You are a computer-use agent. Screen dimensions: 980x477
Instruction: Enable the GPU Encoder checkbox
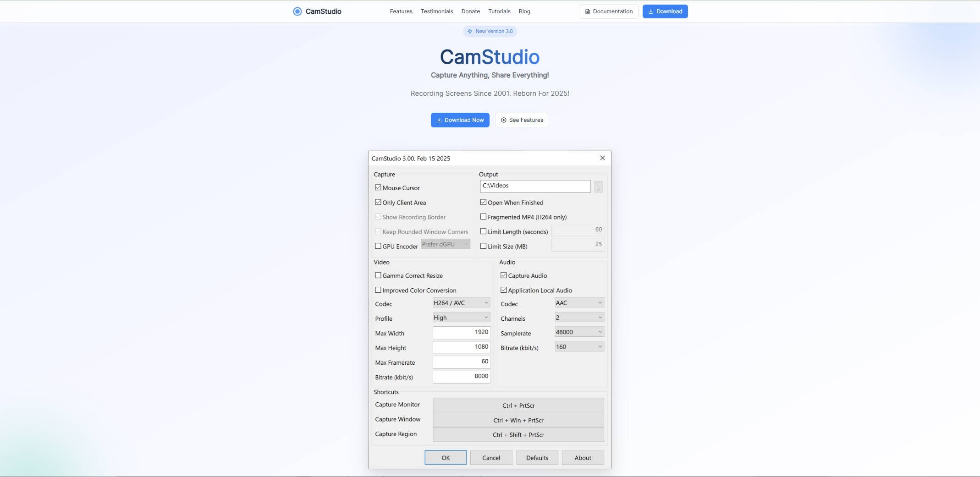click(378, 246)
